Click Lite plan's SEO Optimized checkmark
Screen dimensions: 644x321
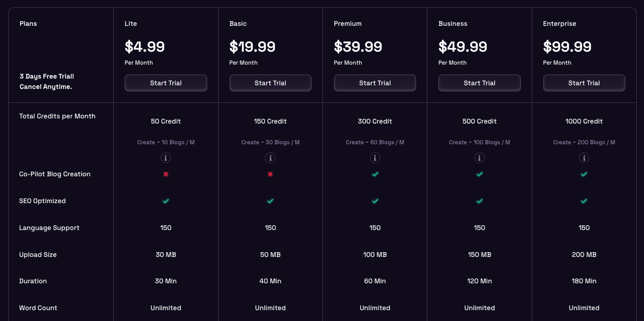point(166,201)
